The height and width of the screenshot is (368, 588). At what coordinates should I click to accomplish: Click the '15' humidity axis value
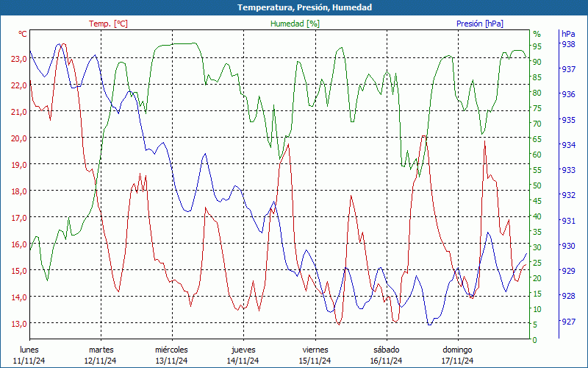click(537, 294)
